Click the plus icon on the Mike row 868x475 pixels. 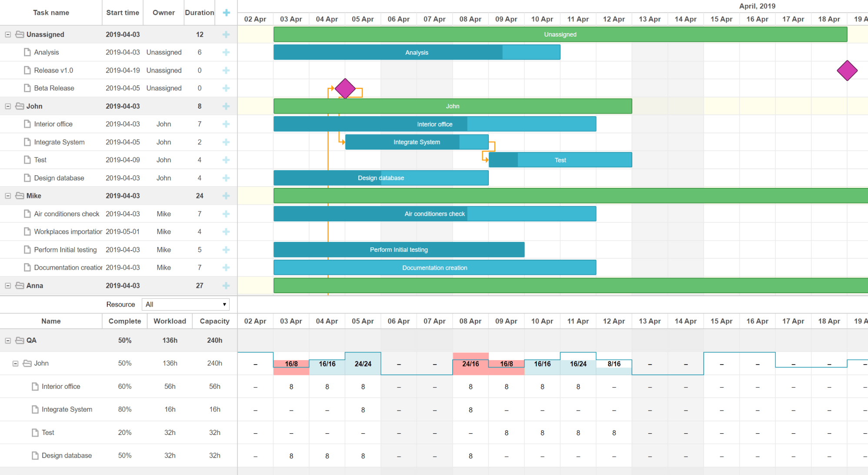(x=226, y=196)
